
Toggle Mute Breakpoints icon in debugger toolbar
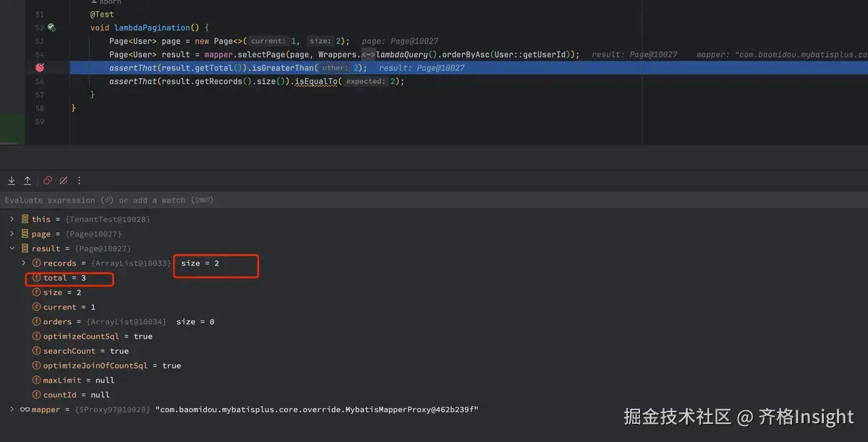point(64,180)
